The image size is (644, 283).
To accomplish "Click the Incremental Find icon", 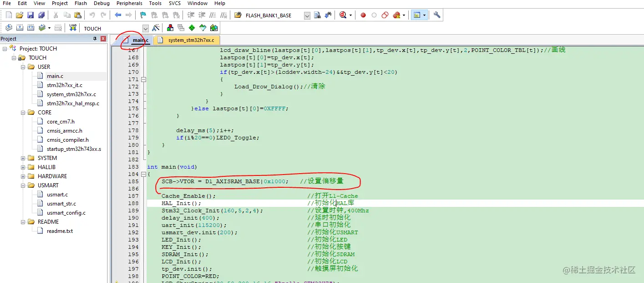I will 328,15.
